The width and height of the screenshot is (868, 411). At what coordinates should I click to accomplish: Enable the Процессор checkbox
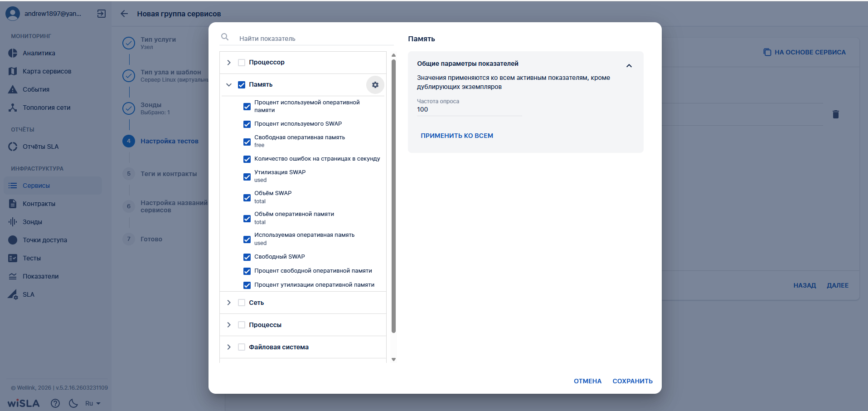242,63
